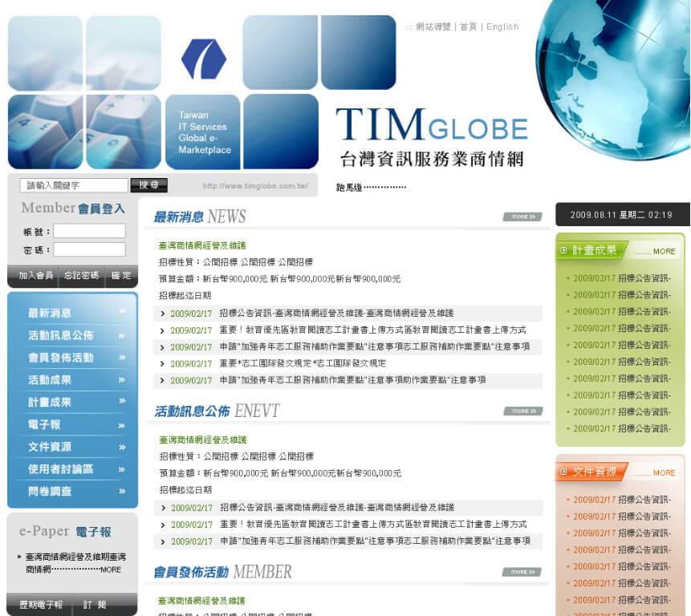Click the keyboard keys photo tile
The height and width of the screenshot is (616, 691).
pos(84,132)
